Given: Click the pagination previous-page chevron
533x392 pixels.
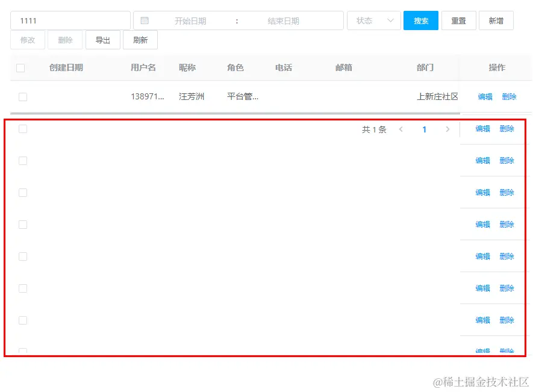Looking at the screenshot, I should [402, 129].
